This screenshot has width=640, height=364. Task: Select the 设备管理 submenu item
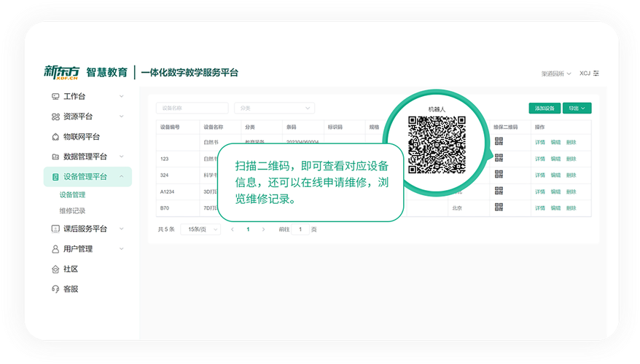pos(72,195)
